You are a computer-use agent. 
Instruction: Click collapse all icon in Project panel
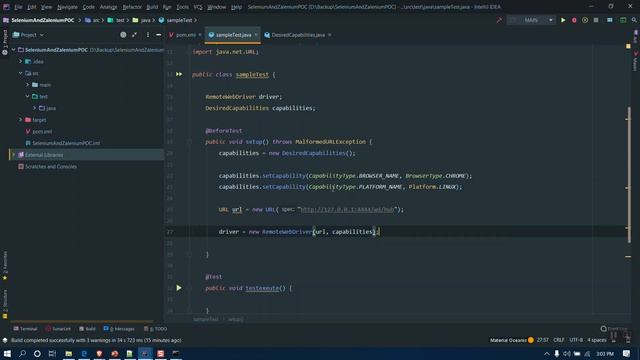[x=134, y=35]
